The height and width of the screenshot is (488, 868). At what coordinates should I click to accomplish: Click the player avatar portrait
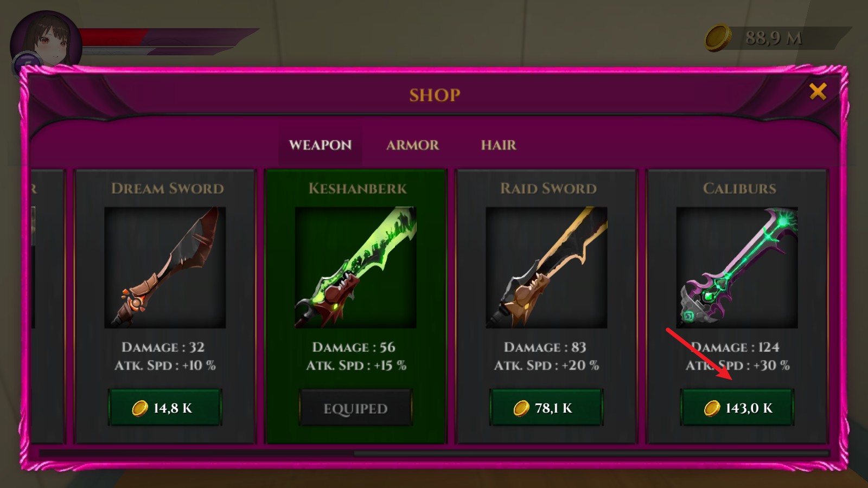46,44
